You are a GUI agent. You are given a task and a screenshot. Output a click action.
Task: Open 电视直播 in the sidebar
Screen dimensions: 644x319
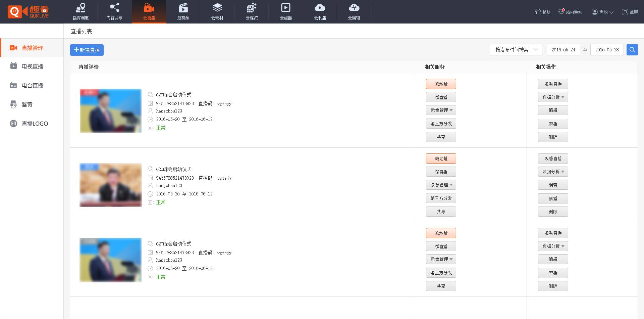(x=32, y=66)
